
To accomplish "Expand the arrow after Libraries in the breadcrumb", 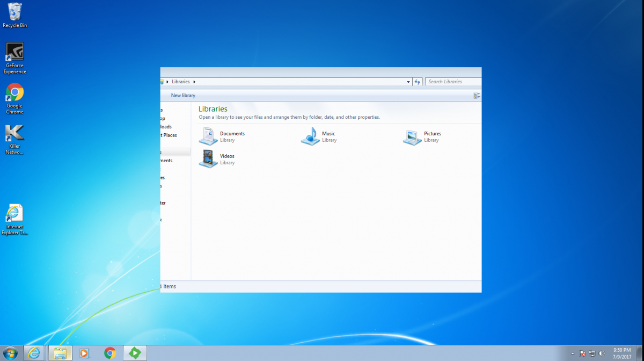I will (x=194, y=82).
